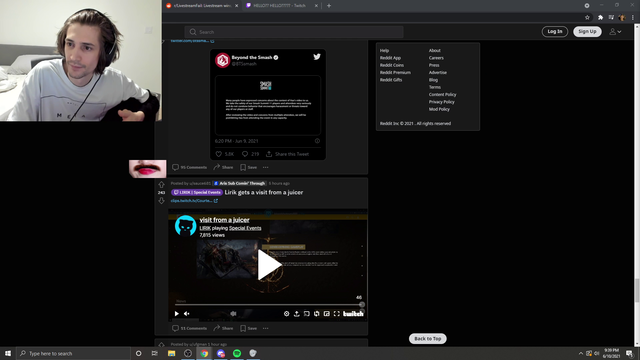This screenshot has width=640, height=360.
Task: Like the Beyond the Smash tweet
Action: 219,154
